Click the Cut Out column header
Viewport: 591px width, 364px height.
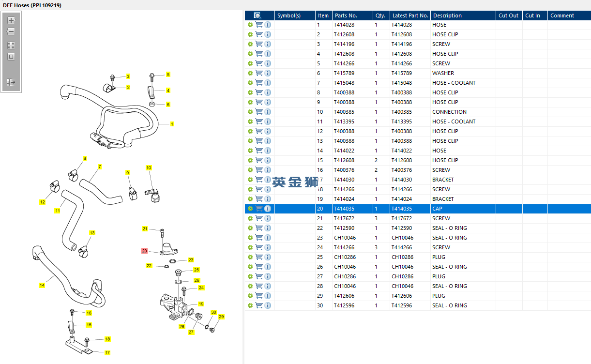click(509, 15)
